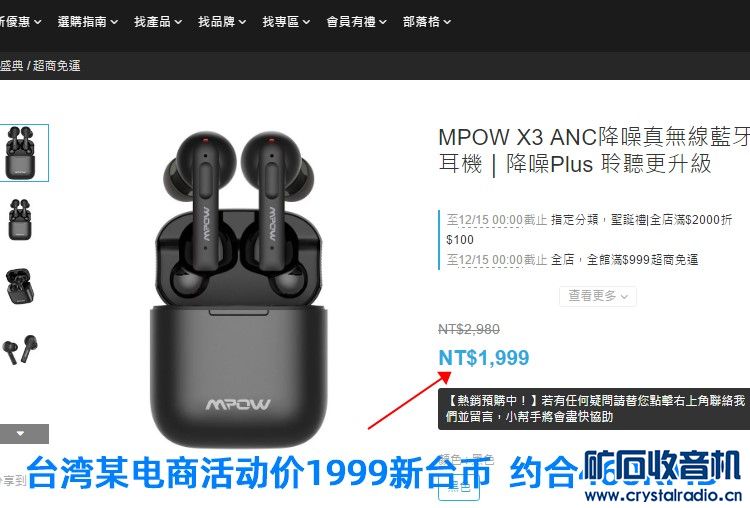750x508 pixels.
Task: Open the 會員有禮 menu
Action: 356,22
